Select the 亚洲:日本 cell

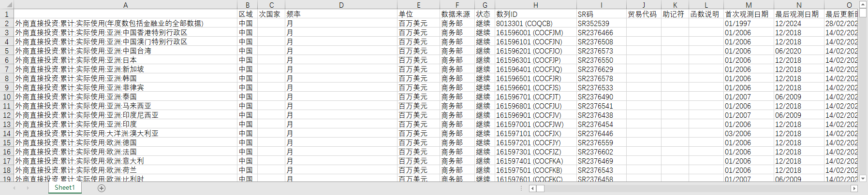(126, 60)
